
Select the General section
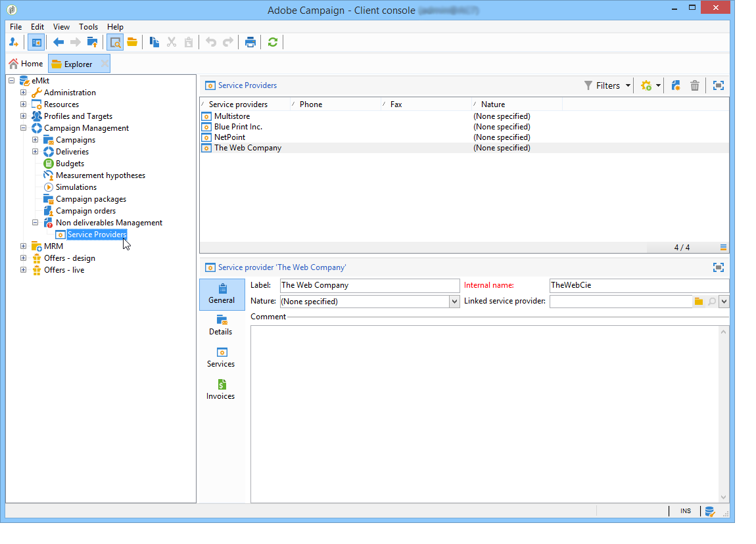point(222,294)
